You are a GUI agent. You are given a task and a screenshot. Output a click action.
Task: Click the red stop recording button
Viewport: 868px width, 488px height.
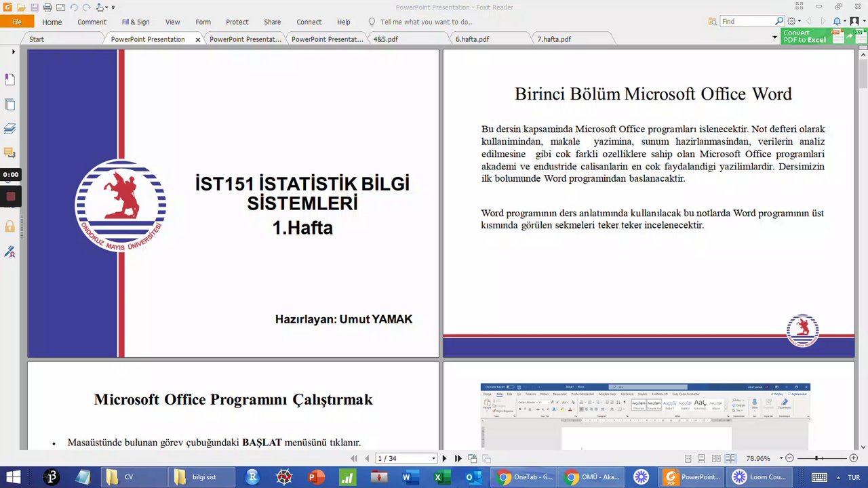coord(10,197)
